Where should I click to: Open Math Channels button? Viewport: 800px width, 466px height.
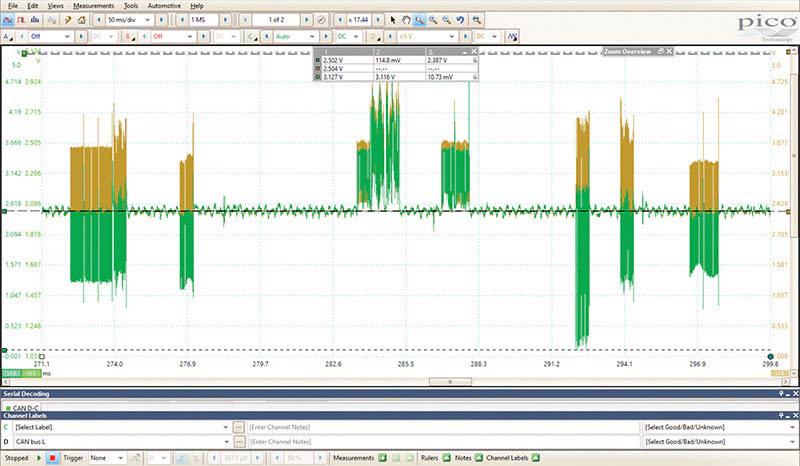pyautogui.click(x=512, y=36)
